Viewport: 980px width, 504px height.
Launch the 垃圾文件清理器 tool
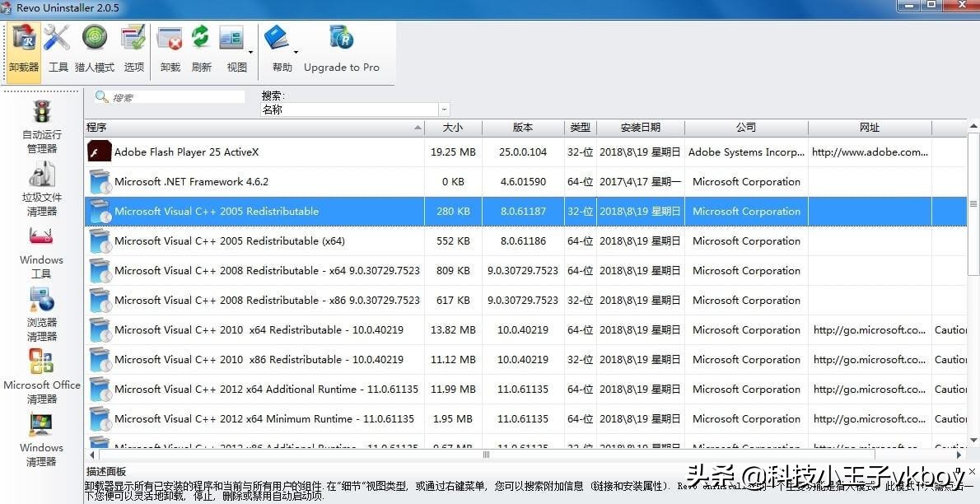pos(41,188)
